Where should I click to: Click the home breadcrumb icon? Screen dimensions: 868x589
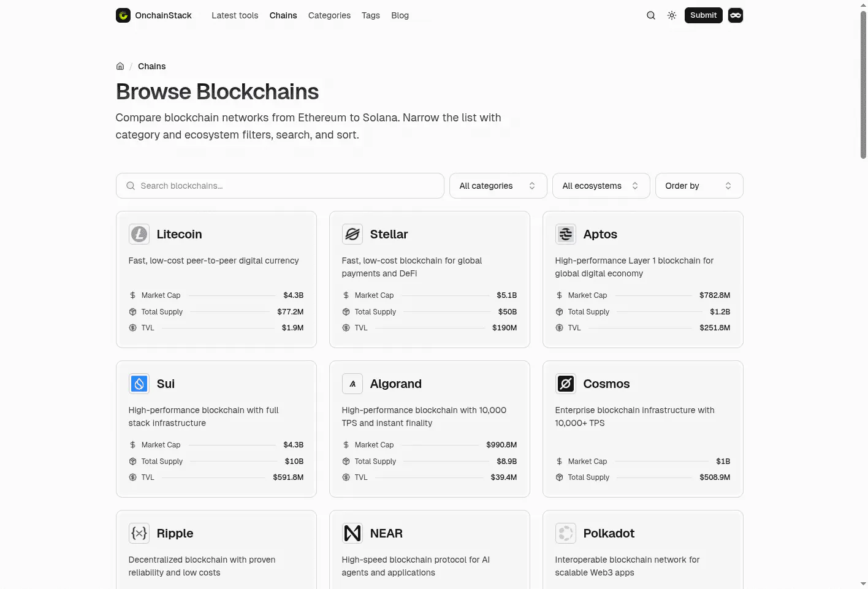[120, 66]
